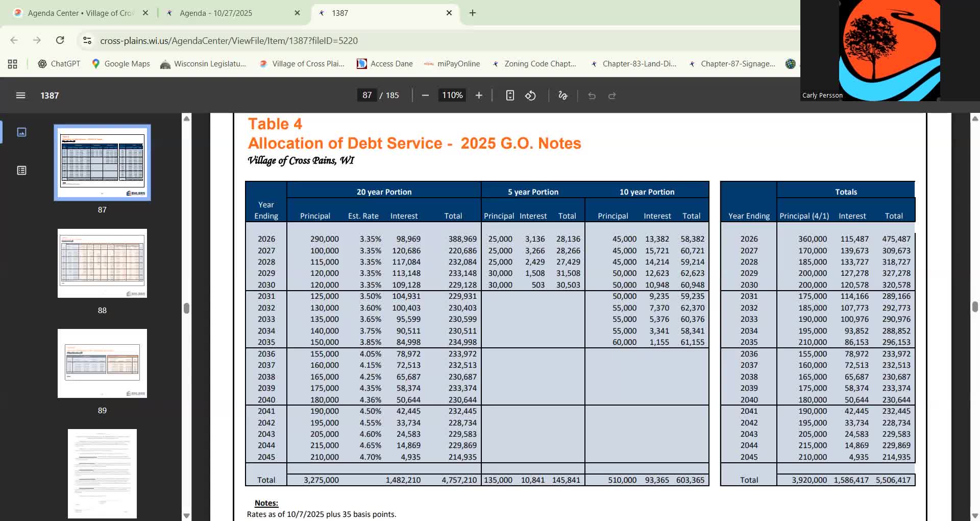Open the Chrome apps grid icon
The width and height of the screenshot is (980, 521).
click(13, 64)
